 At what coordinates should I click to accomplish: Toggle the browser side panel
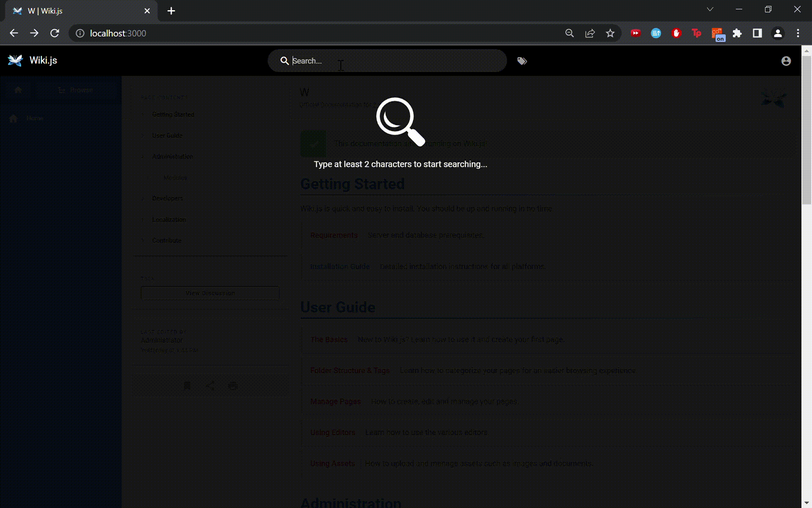click(757, 33)
